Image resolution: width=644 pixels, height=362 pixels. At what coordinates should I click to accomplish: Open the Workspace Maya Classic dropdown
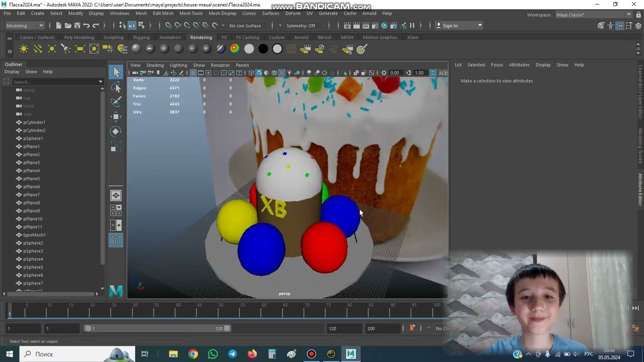pos(594,15)
